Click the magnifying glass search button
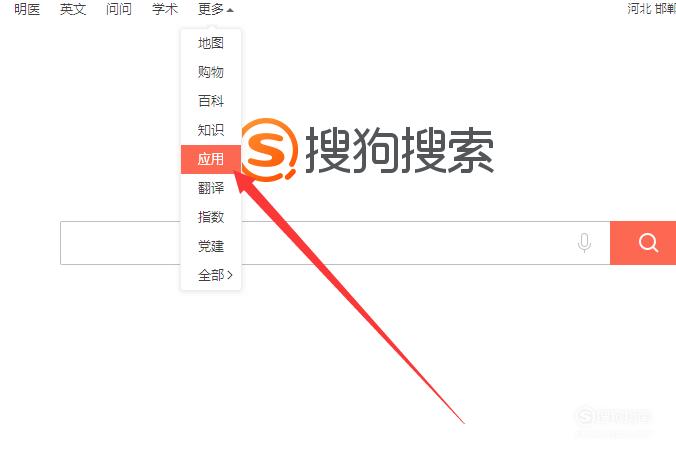The image size is (676, 463). 643,243
